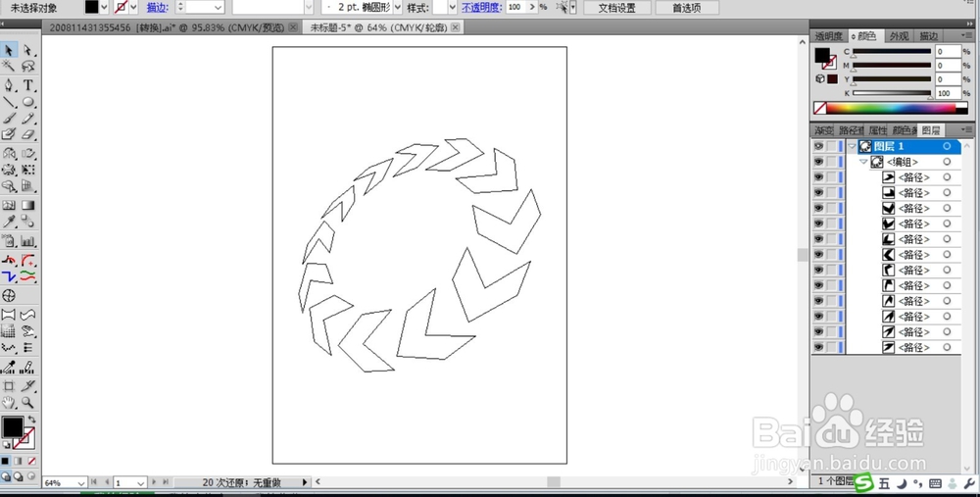Click the C percentage input field
980x497 pixels.
coord(948,52)
